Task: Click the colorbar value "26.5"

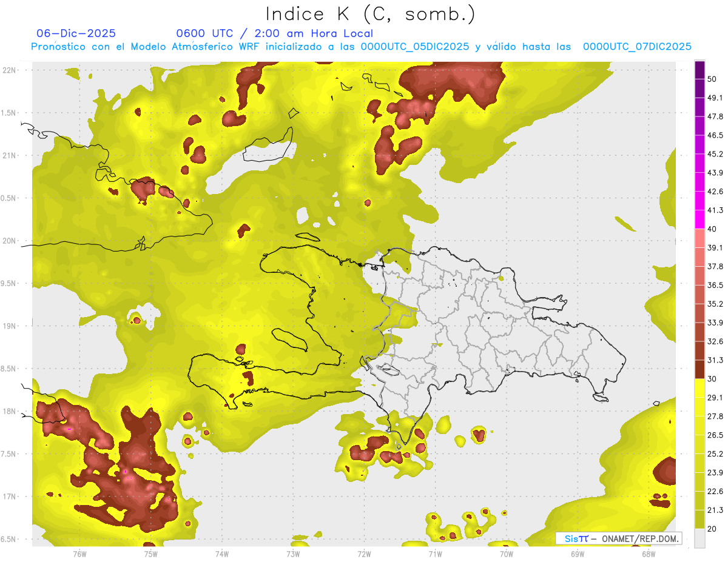Action: point(715,435)
